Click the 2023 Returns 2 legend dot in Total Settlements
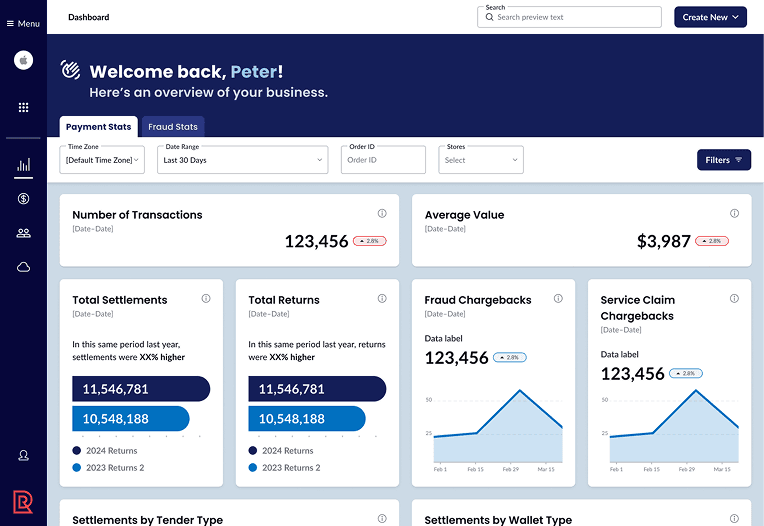This screenshot has width=764, height=526. point(76,468)
